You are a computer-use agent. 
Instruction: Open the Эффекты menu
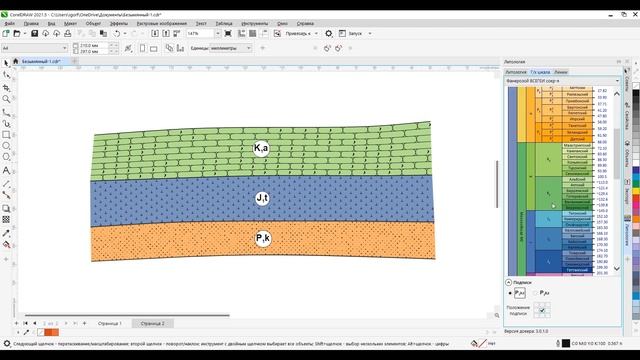pos(119,24)
